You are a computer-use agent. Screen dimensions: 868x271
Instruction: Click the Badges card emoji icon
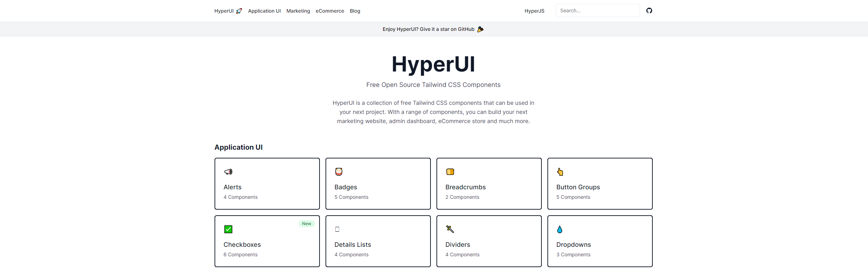[x=339, y=172]
